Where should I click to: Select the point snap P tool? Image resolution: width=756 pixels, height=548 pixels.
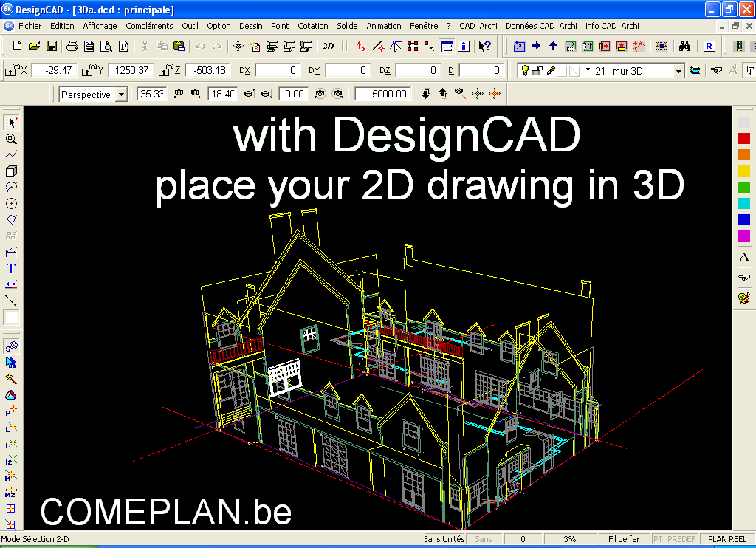coord(11,411)
